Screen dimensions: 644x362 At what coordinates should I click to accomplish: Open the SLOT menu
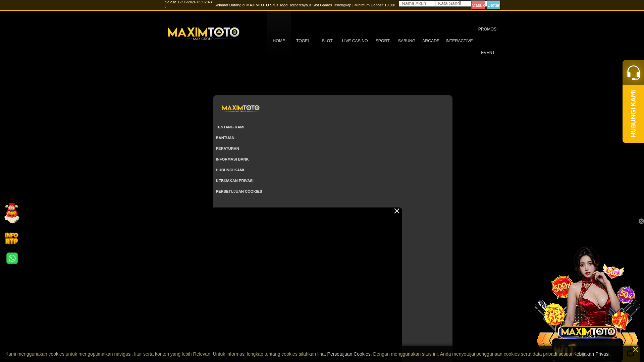327,41
